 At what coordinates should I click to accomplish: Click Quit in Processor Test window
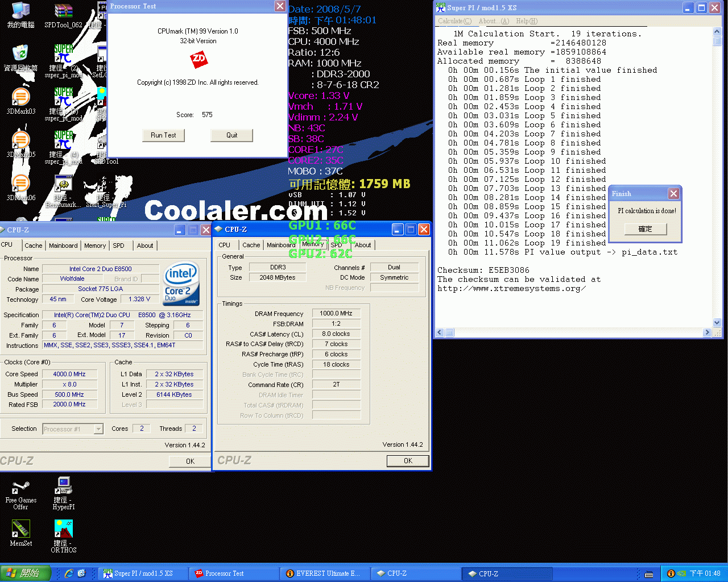pos(231,135)
